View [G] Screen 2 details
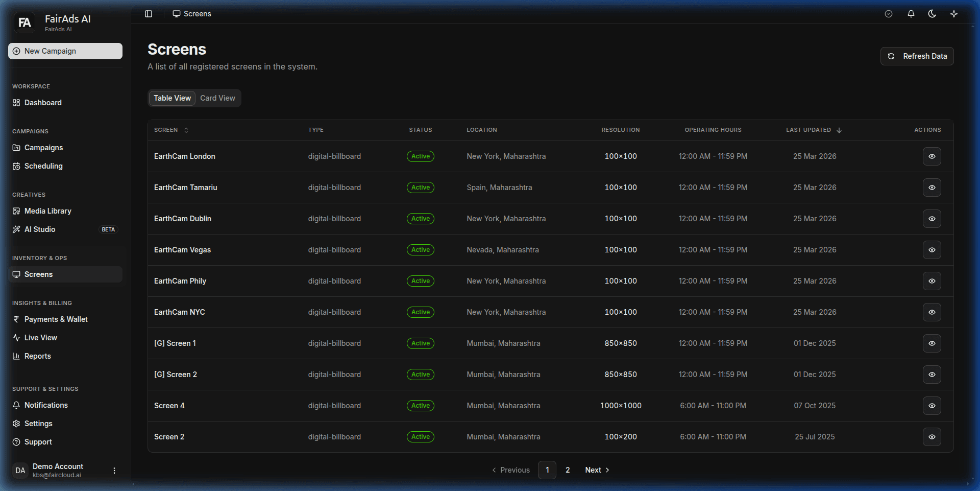The height and width of the screenshot is (491, 980). 932,375
